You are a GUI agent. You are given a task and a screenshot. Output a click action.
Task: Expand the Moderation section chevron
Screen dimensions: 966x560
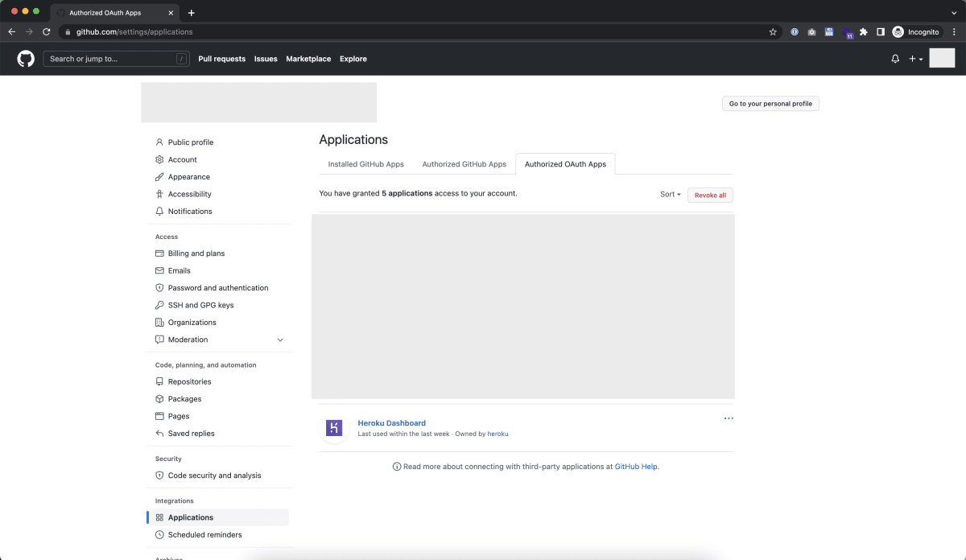(280, 340)
